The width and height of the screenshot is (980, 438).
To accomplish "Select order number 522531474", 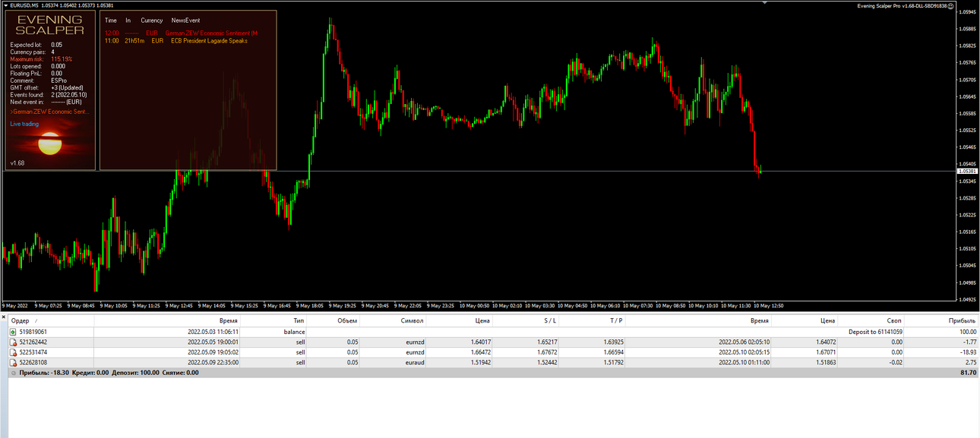I will pyautogui.click(x=33, y=352).
